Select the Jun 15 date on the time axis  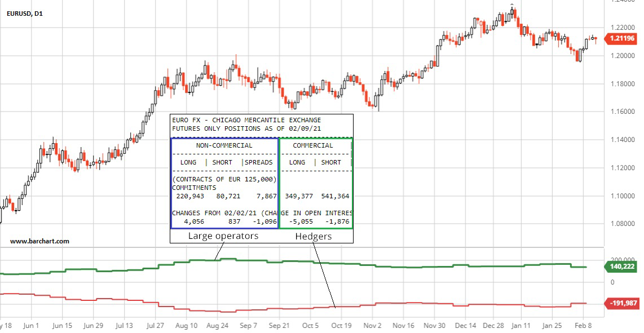(x=63, y=326)
